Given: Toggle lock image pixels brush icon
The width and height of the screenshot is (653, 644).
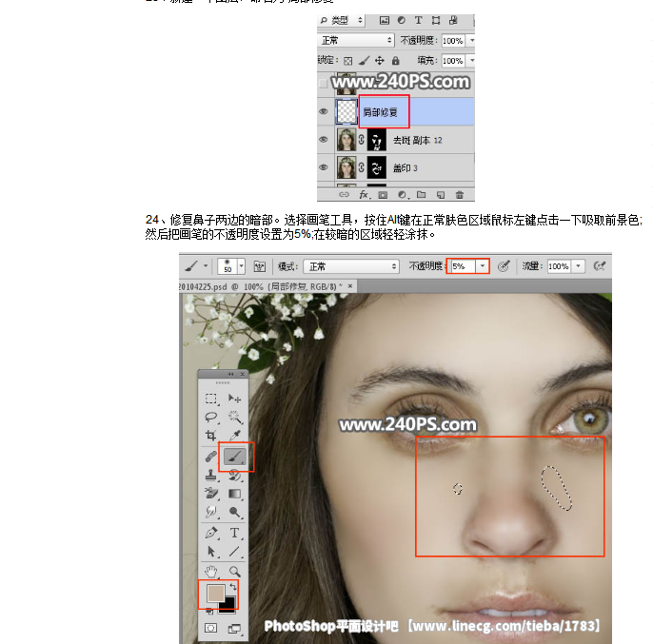Looking at the screenshot, I should 364,61.
